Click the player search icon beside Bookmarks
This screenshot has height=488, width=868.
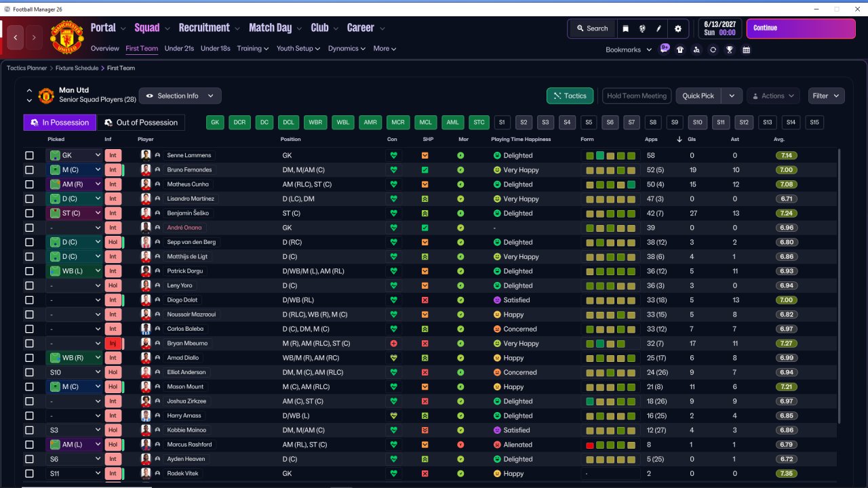pos(696,49)
